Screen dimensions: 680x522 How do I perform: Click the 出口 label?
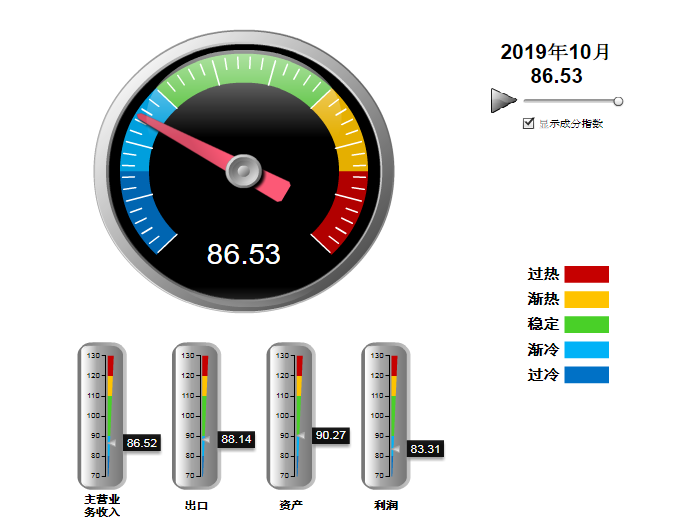pos(196,506)
